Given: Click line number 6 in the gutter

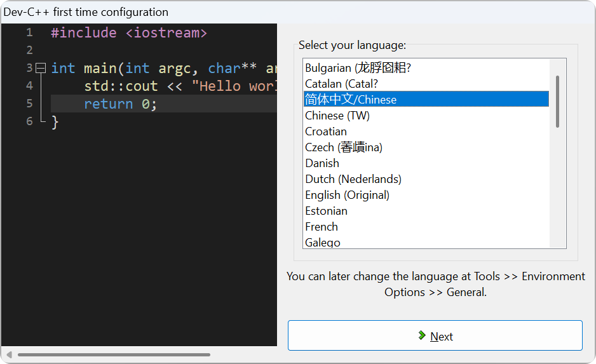Looking at the screenshot, I should 29,121.
